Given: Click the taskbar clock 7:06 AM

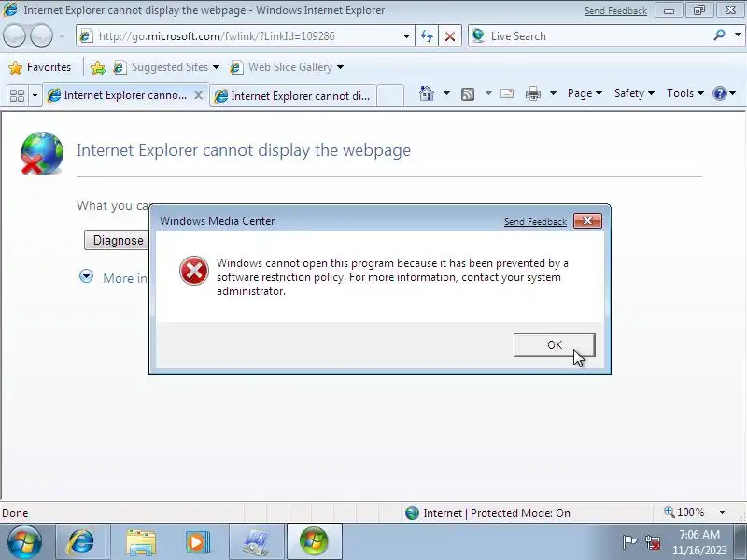Looking at the screenshot, I should coord(699,534).
